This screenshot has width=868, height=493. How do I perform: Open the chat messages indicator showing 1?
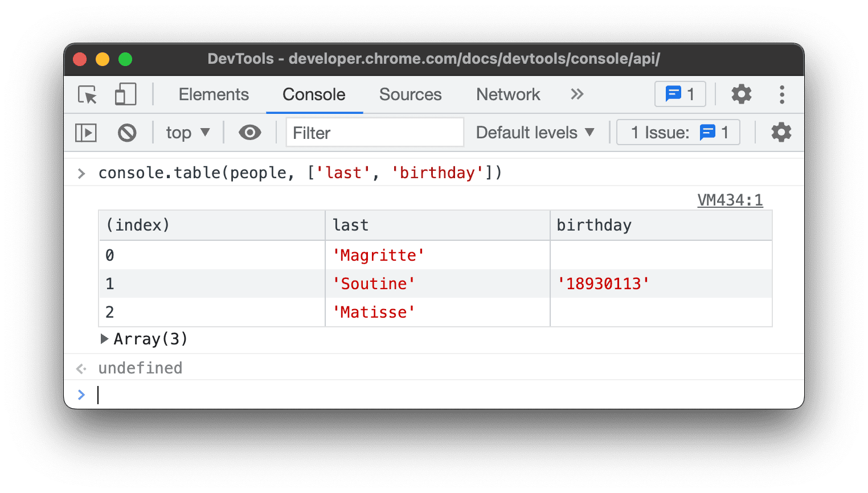click(x=679, y=94)
